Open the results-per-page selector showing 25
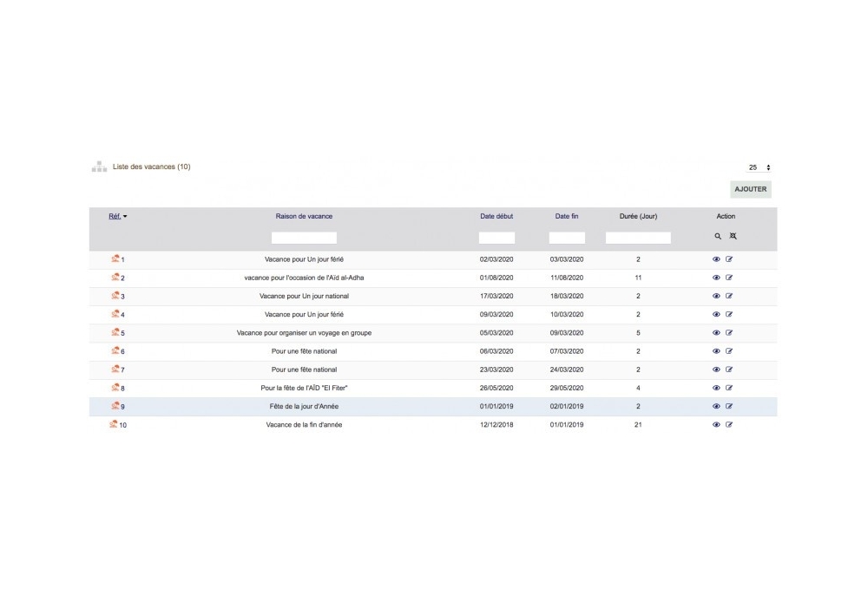 (755, 167)
